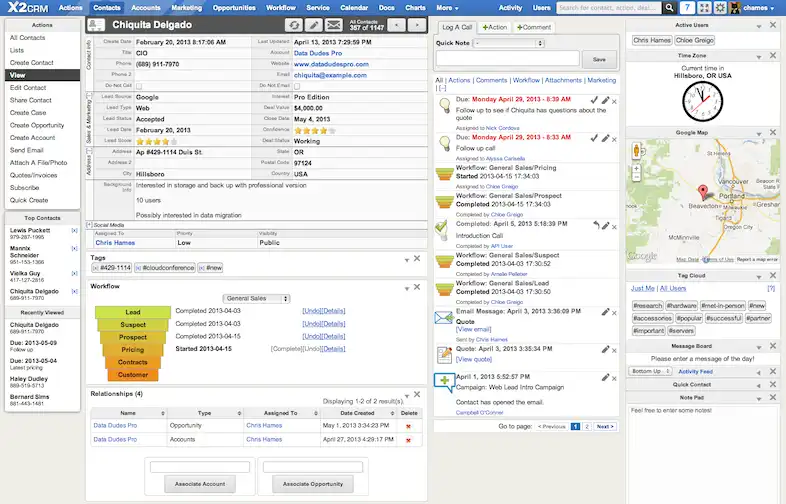
Task: Delete the Data Dudes Pro Accounts relationship
Action: [x=409, y=440]
